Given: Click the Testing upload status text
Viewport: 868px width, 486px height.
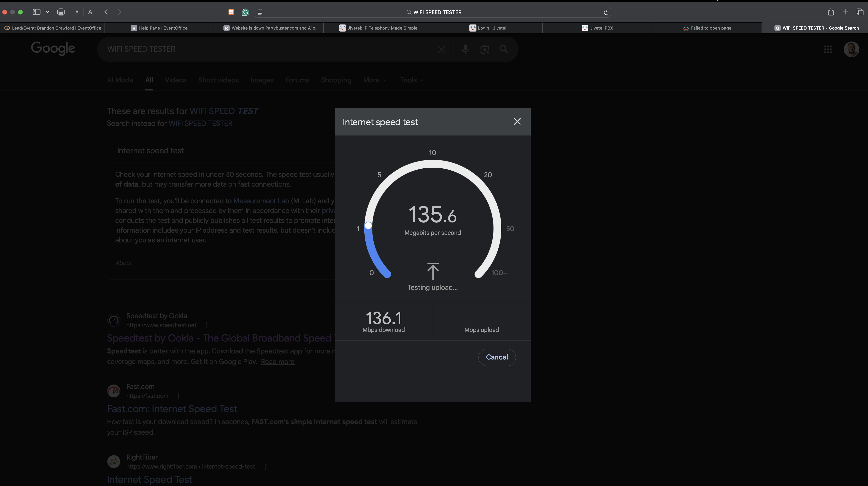Looking at the screenshot, I should pyautogui.click(x=433, y=288).
